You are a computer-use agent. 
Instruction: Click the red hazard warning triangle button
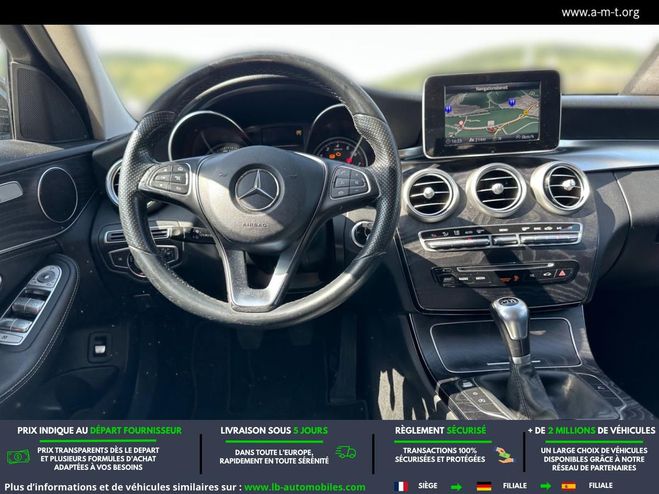[562, 274]
